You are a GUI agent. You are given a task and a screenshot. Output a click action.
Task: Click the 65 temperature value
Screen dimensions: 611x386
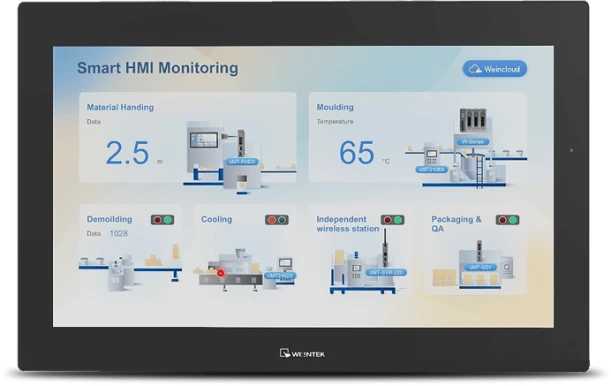357,153
